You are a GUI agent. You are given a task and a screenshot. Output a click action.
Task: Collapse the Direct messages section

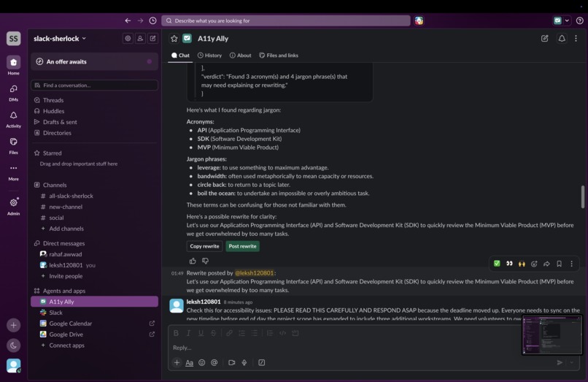[x=63, y=243]
